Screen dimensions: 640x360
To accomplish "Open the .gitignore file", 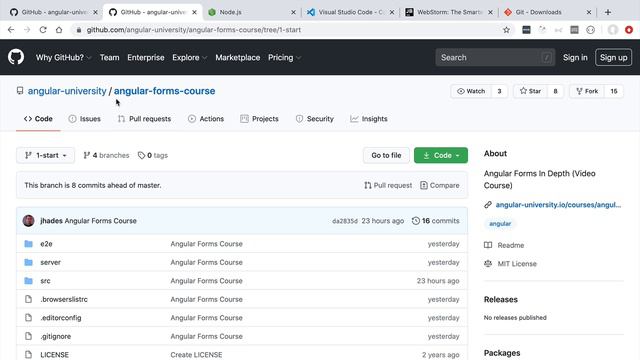I will [56, 336].
